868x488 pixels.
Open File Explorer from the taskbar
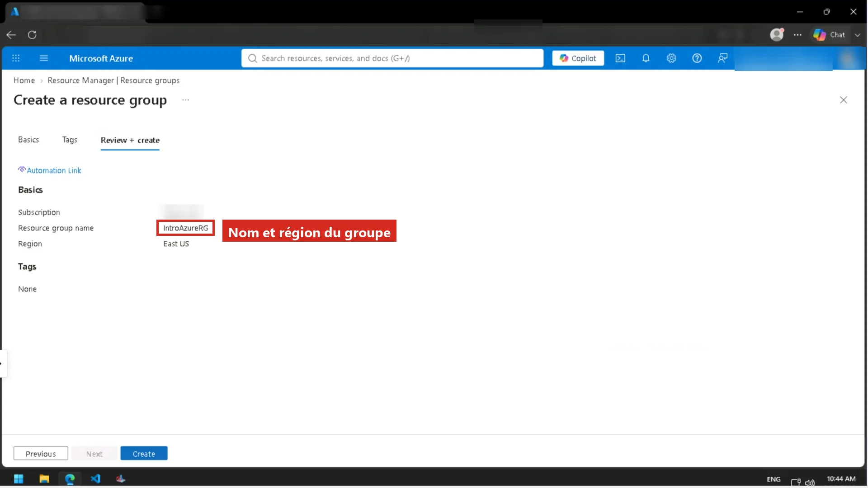[x=44, y=479]
